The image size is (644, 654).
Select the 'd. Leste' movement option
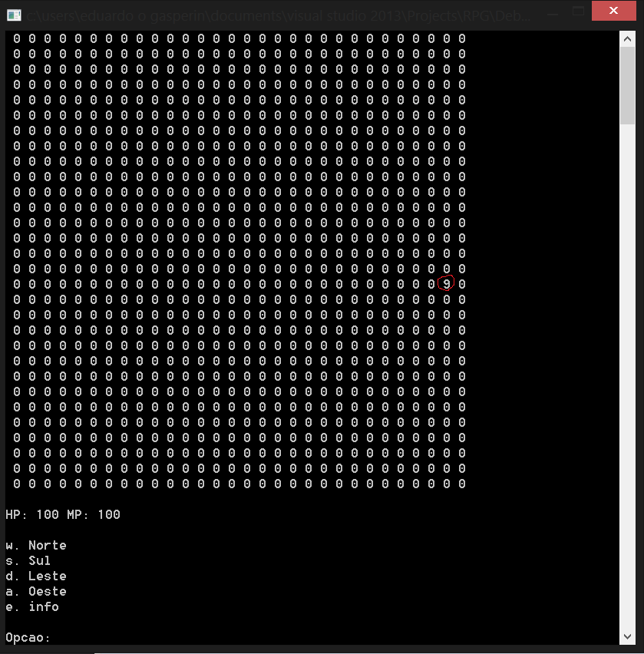tap(35, 576)
